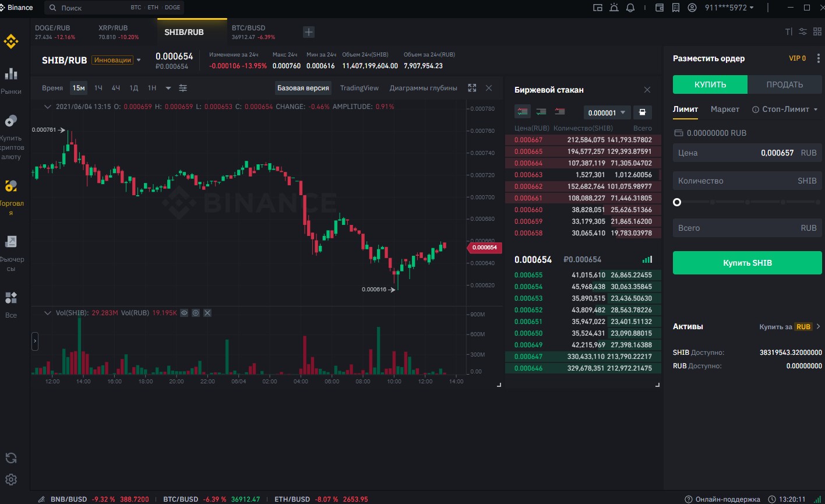Screen dimensions: 825x504
Task: Open the price alert siren icon
Action: point(614,8)
